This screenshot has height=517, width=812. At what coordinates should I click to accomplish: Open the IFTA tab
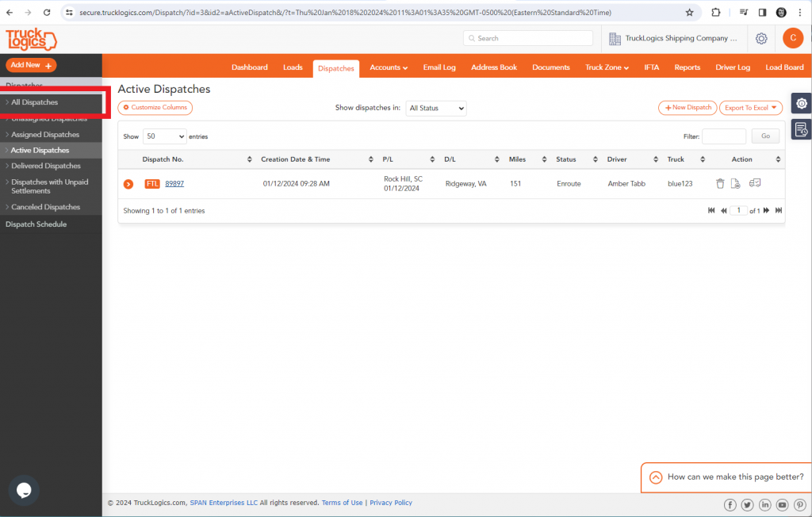point(652,67)
